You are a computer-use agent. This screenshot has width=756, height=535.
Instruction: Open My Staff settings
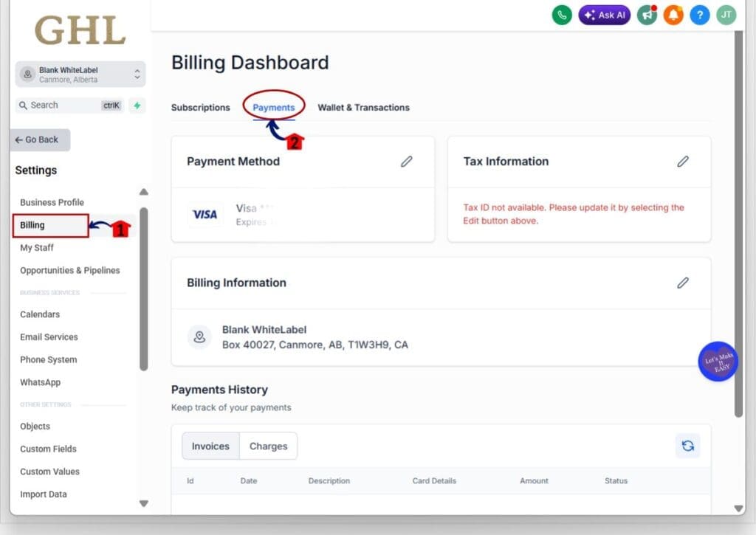37,248
